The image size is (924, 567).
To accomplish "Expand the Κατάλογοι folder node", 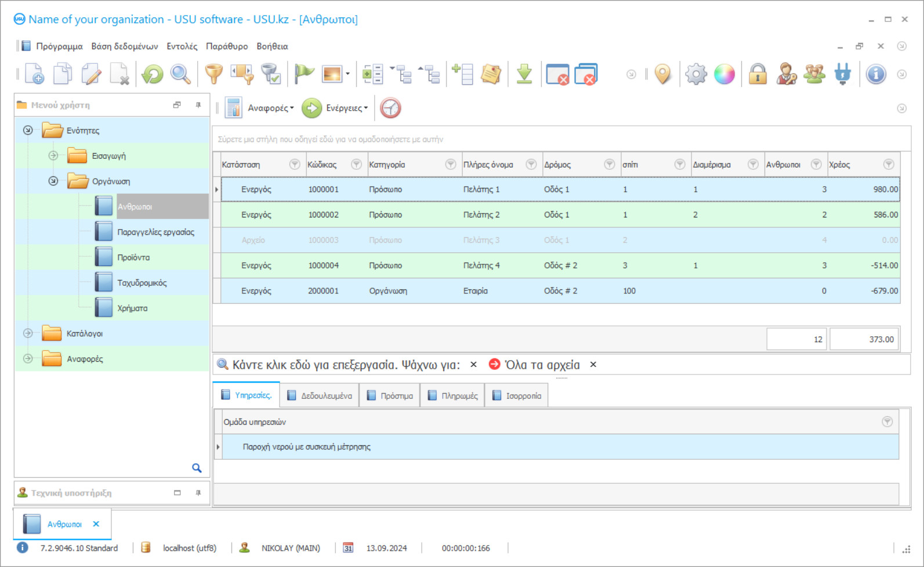I will [28, 333].
